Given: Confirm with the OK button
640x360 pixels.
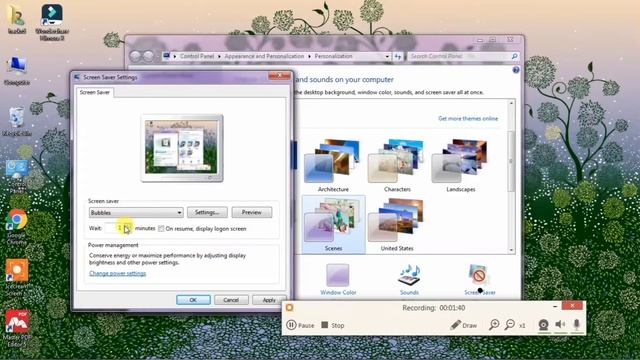Looking at the screenshot, I should click(193, 300).
